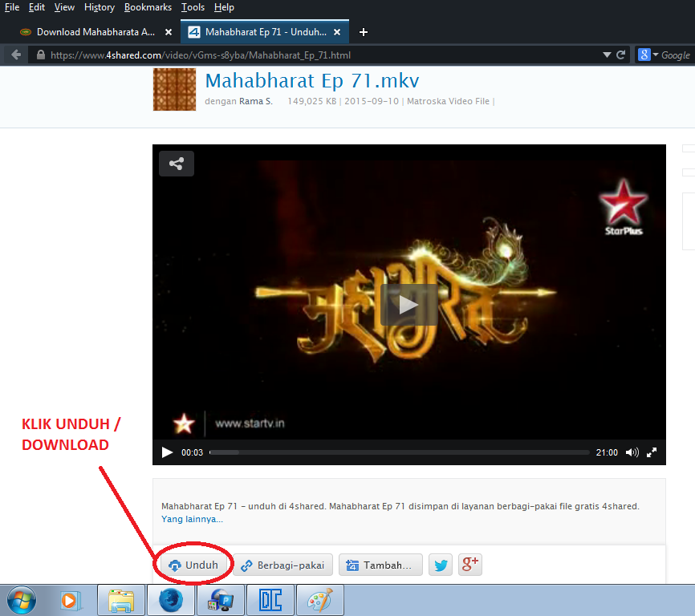Screen dimensions: 695x616
Task: Open Windows Media Player from the taskbar
Action: [x=71, y=601]
